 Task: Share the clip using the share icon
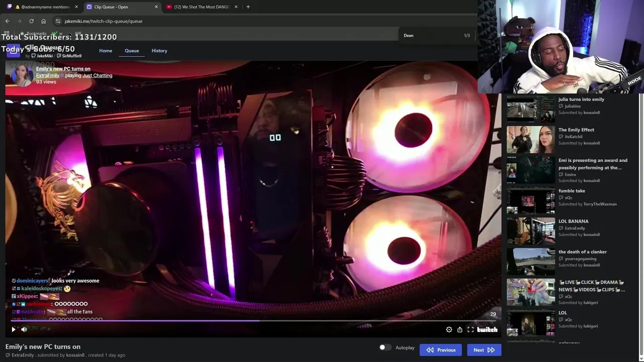[460, 330]
